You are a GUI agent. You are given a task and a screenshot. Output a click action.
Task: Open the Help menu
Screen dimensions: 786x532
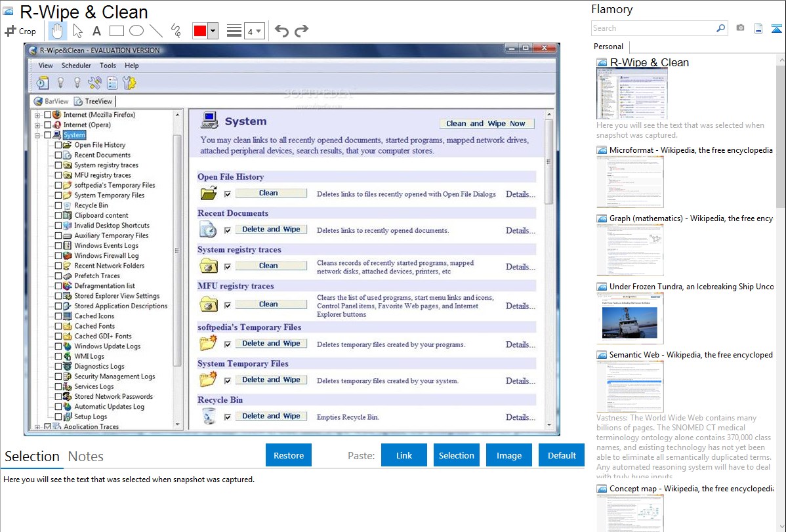tap(132, 65)
